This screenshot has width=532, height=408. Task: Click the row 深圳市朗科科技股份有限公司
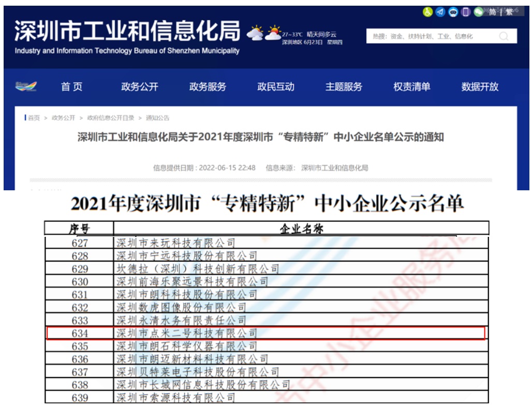click(267, 294)
